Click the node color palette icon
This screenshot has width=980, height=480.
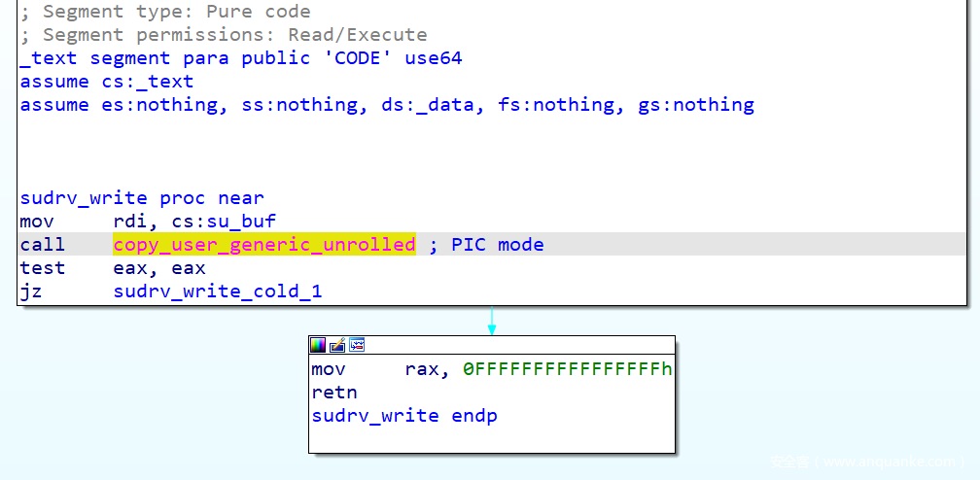[x=318, y=345]
